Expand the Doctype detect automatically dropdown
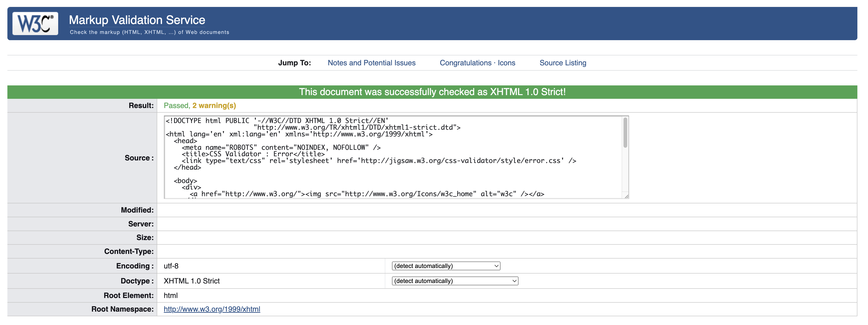Viewport: 868px width, 325px height. click(x=455, y=281)
